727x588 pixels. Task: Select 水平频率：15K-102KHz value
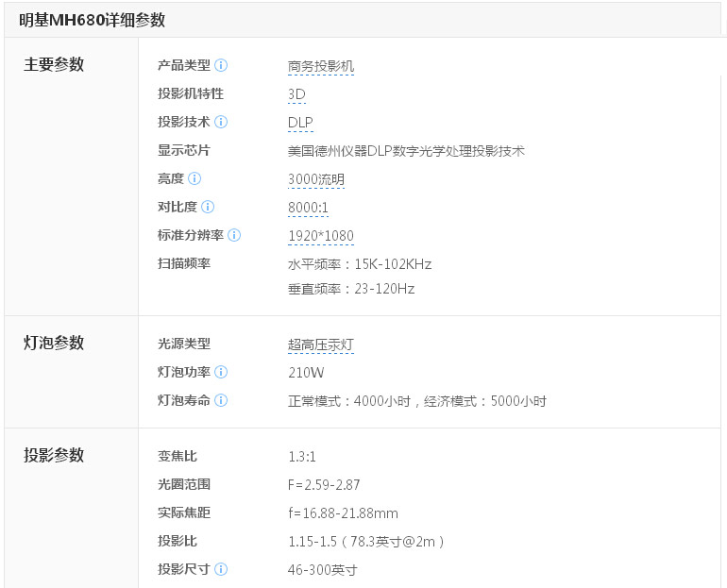click(360, 264)
